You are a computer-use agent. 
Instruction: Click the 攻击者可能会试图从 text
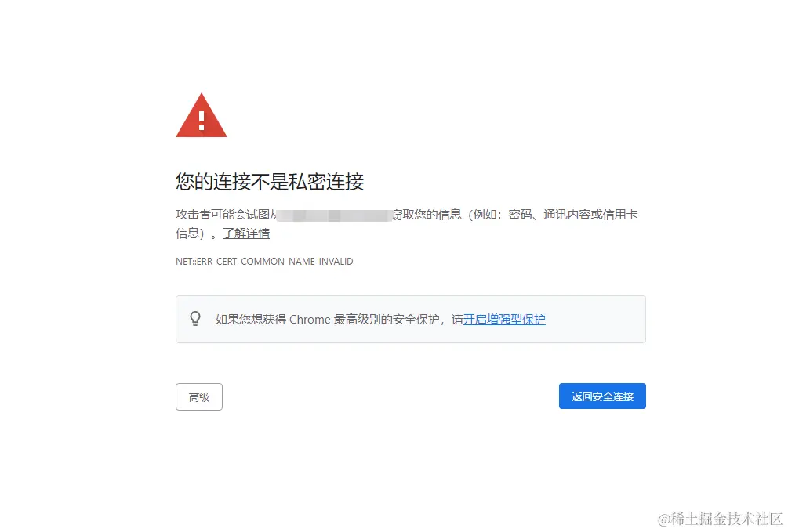[x=226, y=215]
